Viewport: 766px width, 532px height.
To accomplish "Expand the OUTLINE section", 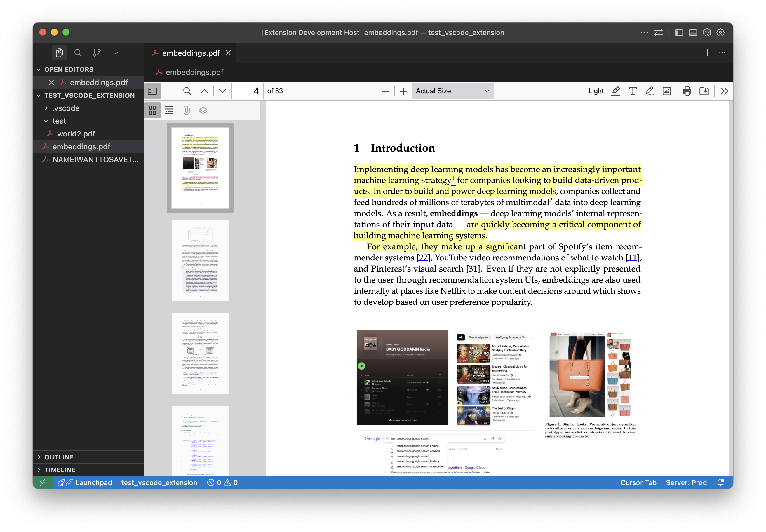I will pos(59,457).
